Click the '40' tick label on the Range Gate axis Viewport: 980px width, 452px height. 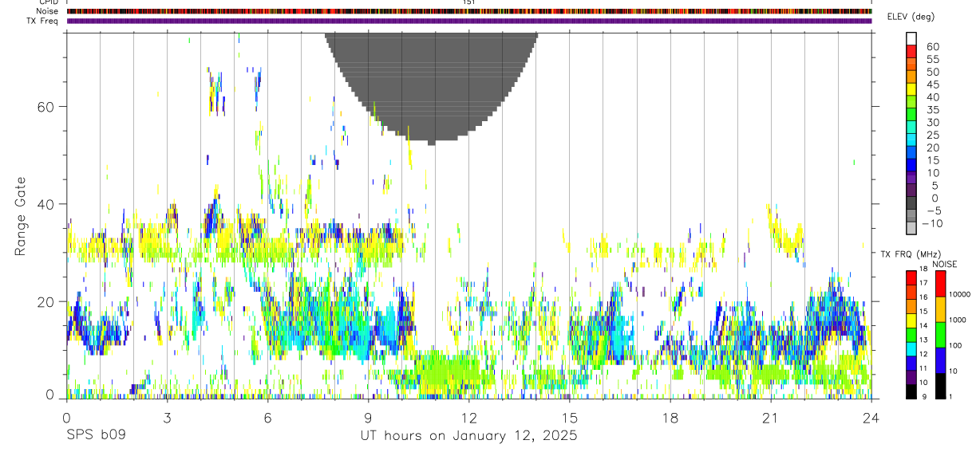(x=46, y=204)
